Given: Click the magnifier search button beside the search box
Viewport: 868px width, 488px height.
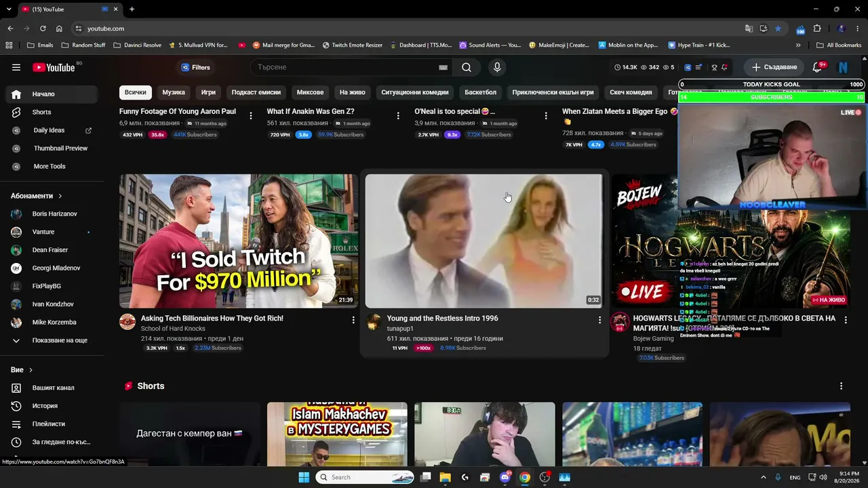Looking at the screenshot, I should (x=467, y=67).
